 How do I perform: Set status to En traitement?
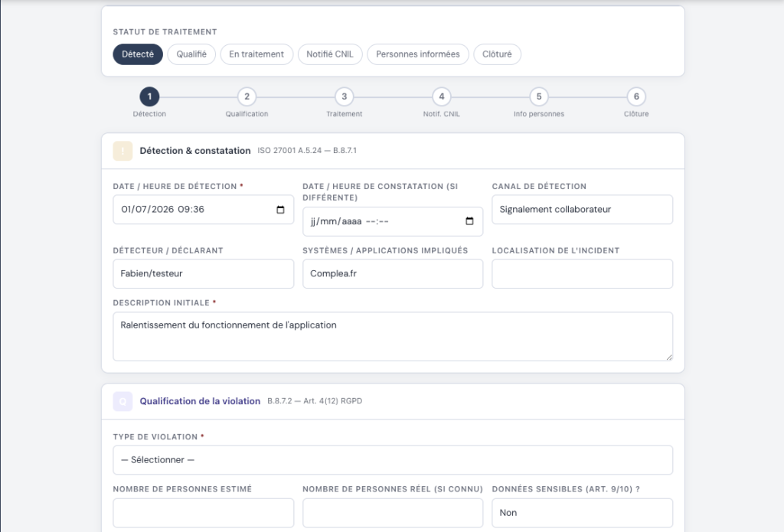coord(256,54)
